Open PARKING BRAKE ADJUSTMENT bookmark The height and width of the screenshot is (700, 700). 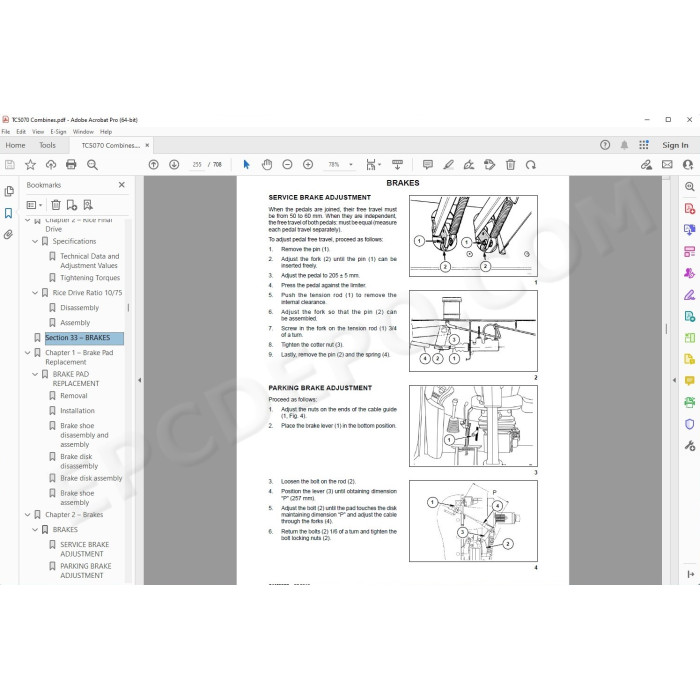tap(86, 571)
